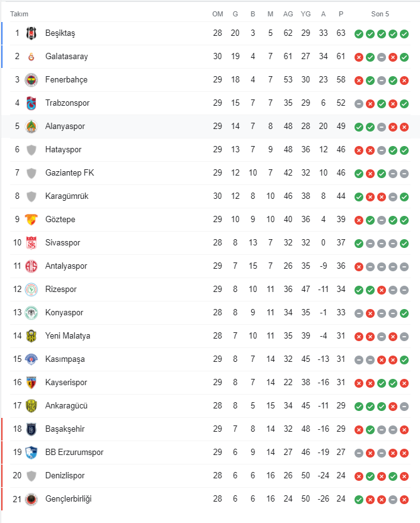Click the Alanyaspor team logo
This screenshot has width=420, height=523.
pyautogui.click(x=31, y=127)
